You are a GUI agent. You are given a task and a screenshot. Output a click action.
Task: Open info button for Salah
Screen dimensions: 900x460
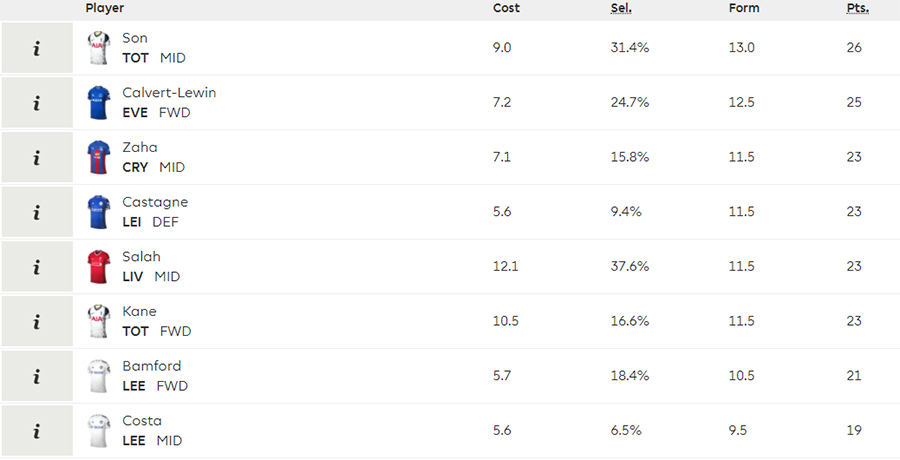point(37,266)
